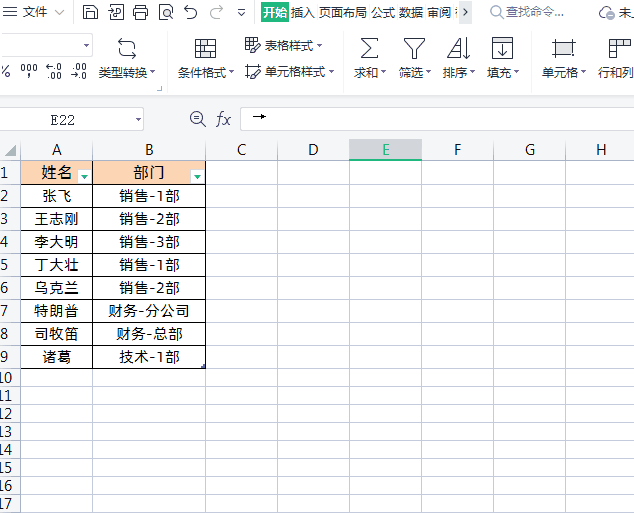Screen dimensions: 634x513
Task: Select column G header
Action: pyautogui.click(x=530, y=150)
